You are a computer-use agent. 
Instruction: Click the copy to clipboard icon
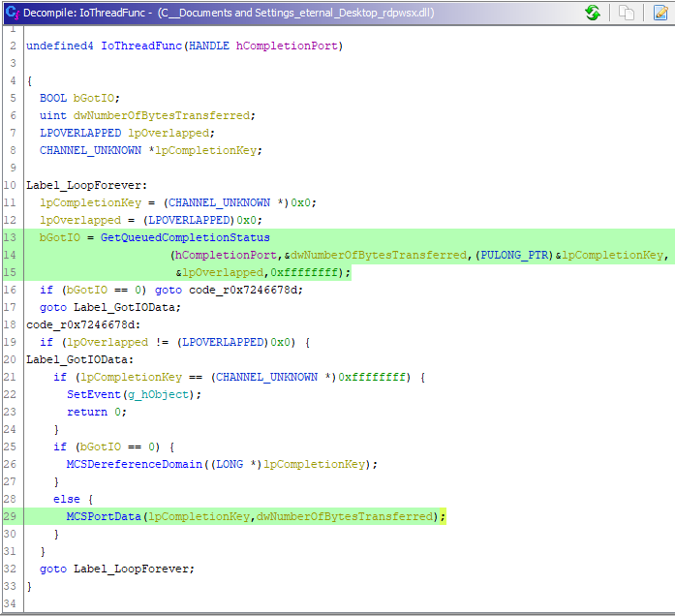pos(627,13)
